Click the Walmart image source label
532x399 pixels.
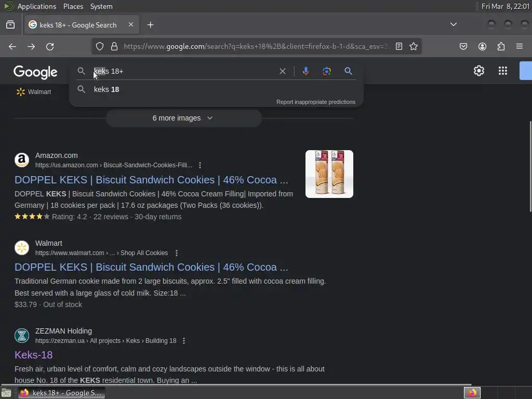pyautogui.click(x=39, y=92)
